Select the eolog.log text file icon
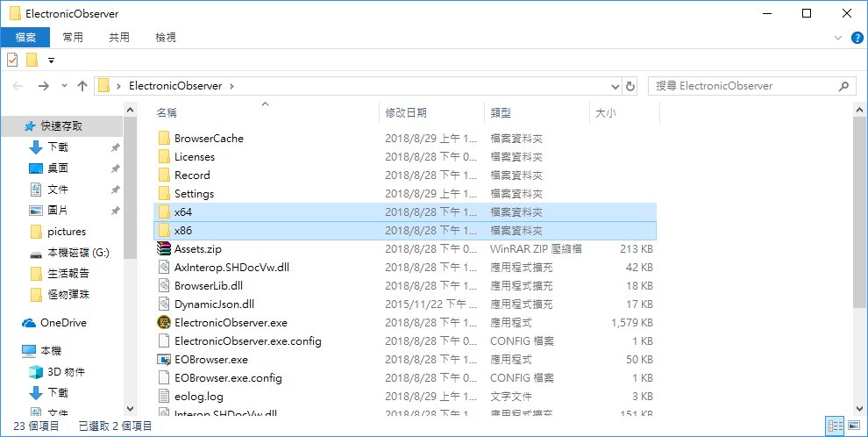This screenshot has width=868, height=437. pyautogui.click(x=164, y=396)
